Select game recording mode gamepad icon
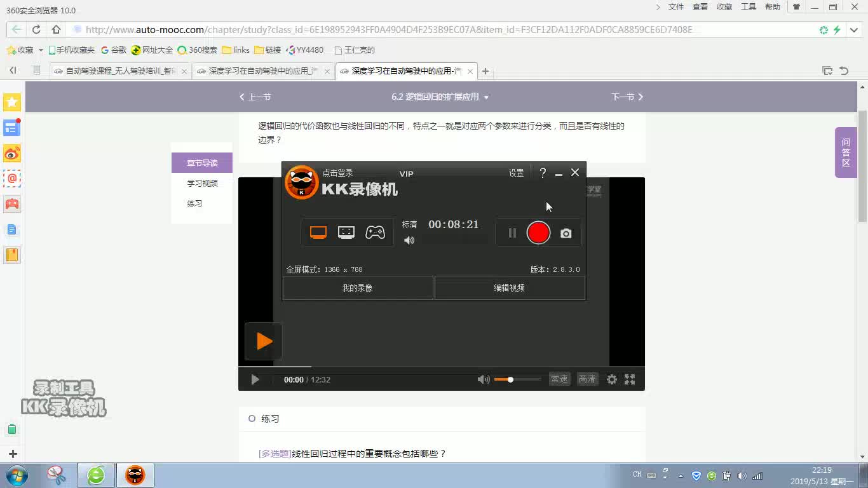 click(375, 233)
